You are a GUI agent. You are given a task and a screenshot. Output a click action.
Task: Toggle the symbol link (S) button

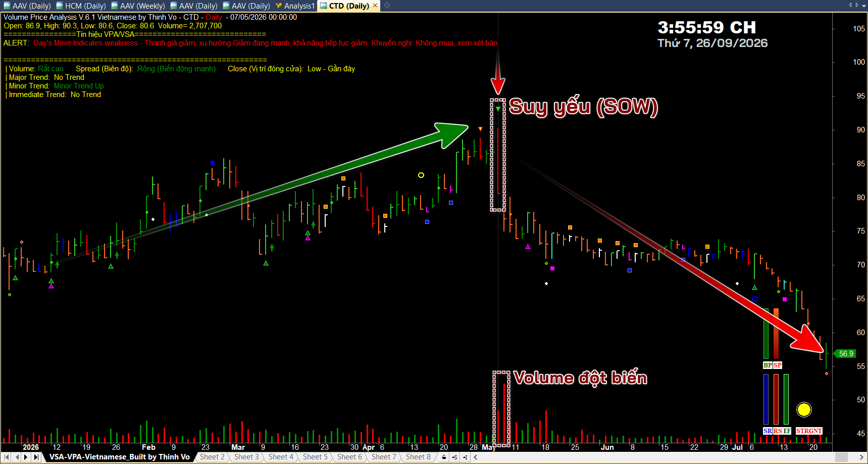coord(454,457)
